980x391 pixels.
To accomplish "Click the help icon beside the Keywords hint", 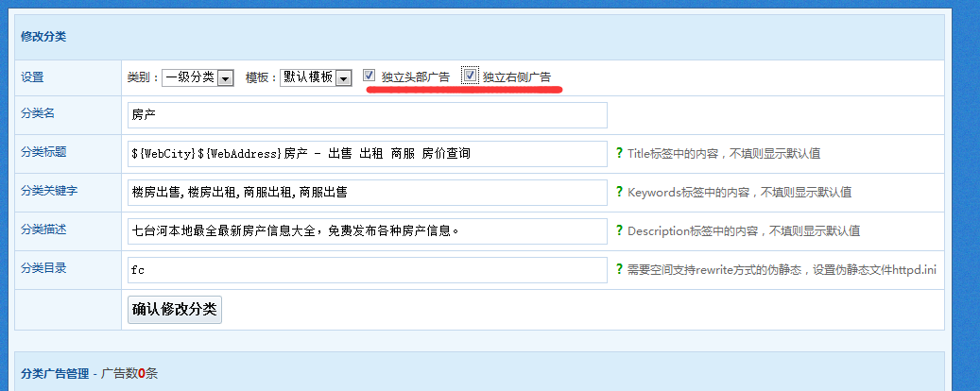I will [620, 192].
